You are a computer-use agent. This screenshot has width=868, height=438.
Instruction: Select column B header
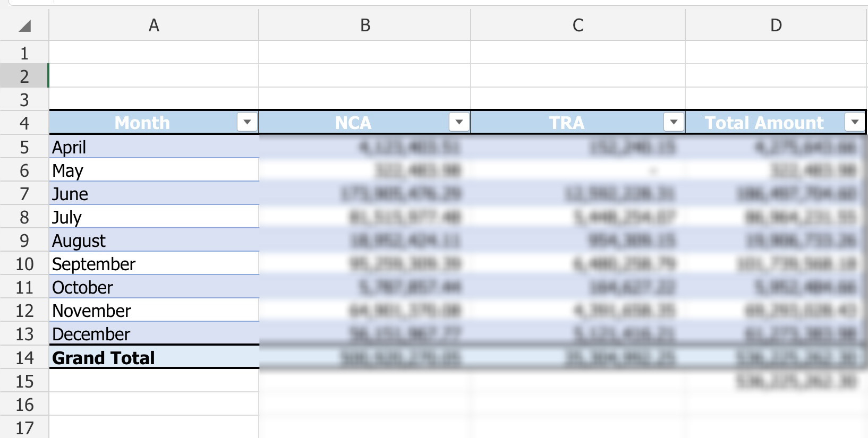(x=365, y=25)
